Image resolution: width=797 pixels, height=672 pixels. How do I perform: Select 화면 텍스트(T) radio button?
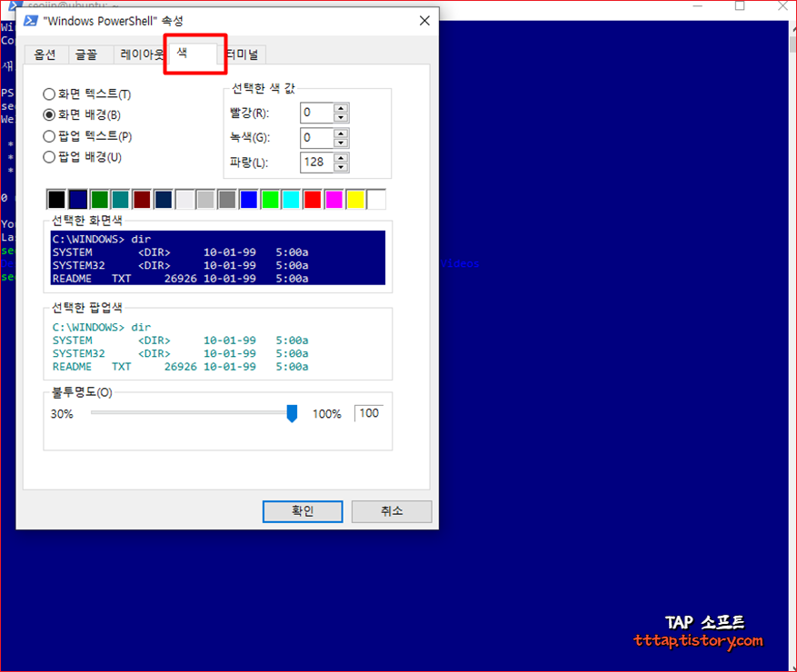(x=87, y=94)
